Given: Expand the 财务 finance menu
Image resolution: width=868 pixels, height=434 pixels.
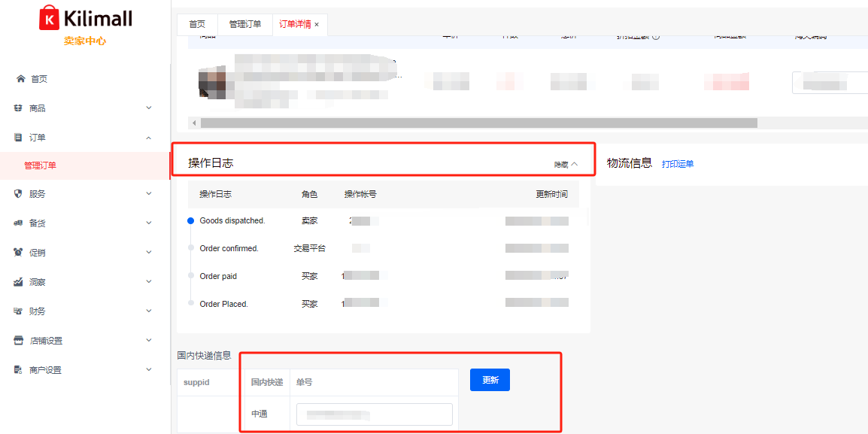Looking at the screenshot, I should pos(148,311).
